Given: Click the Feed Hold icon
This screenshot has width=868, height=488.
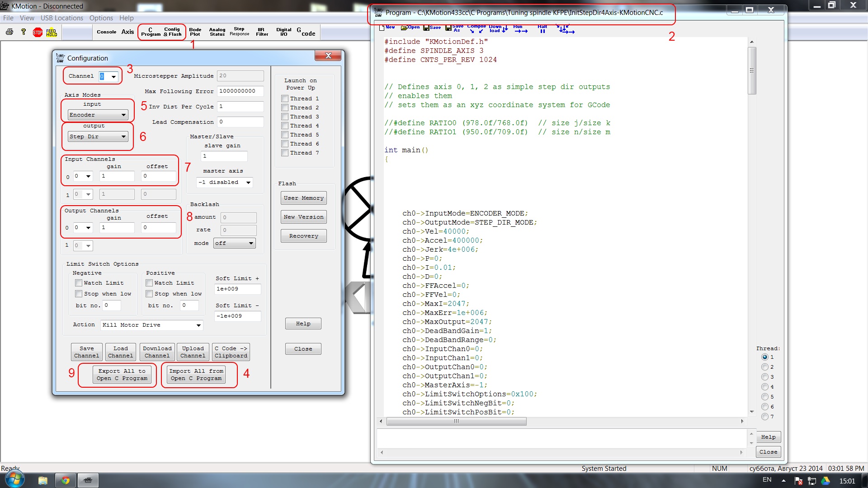Looking at the screenshot, I should tap(52, 32).
